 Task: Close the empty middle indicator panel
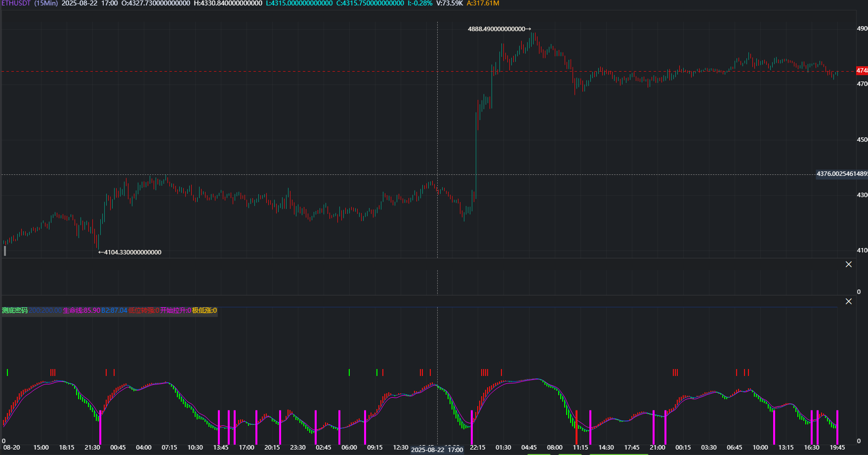tap(849, 264)
